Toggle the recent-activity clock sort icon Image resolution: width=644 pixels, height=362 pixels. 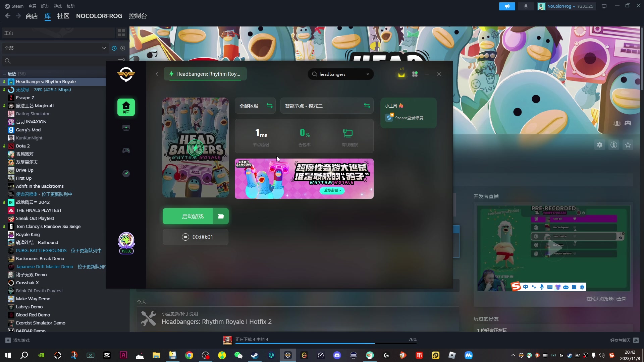(x=114, y=48)
